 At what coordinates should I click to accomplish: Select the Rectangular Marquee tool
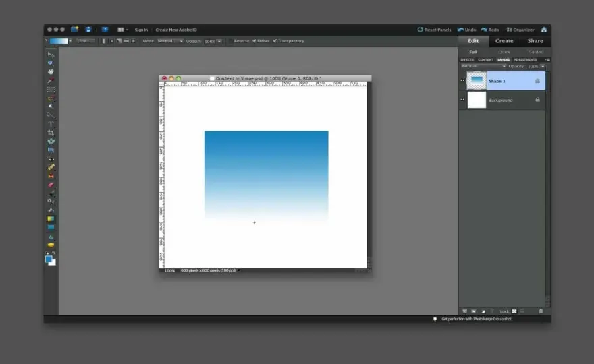click(51, 90)
